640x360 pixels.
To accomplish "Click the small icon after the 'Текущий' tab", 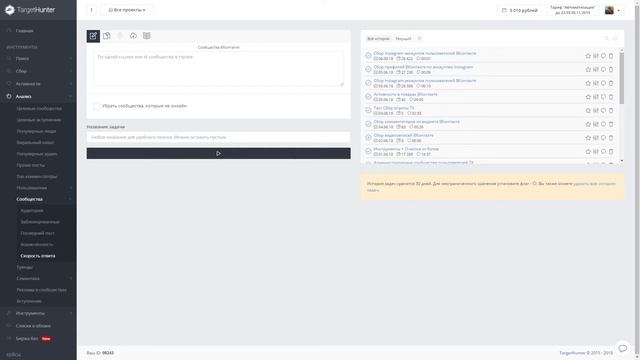I will (419, 38).
